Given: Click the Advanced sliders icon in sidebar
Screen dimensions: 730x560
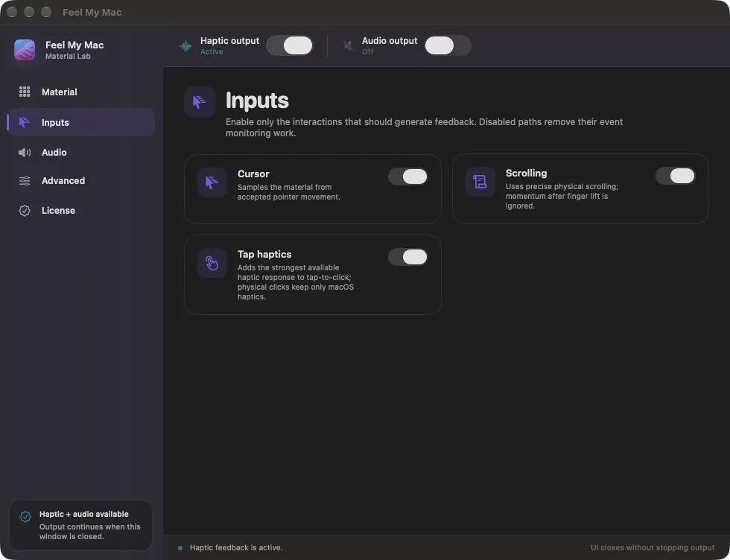Looking at the screenshot, I should tap(25, 181).
